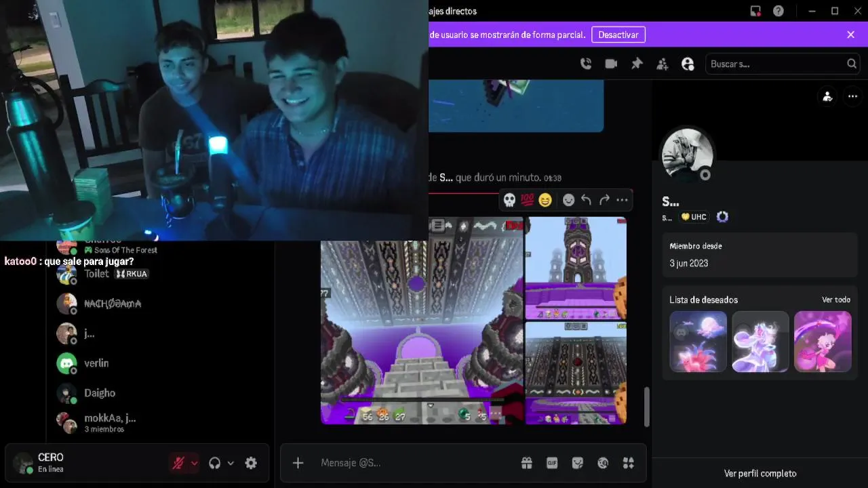Expand the microphone input options arrow
Image resolution: width=868 pixels, height=488 pixels.
pos(195,463)
